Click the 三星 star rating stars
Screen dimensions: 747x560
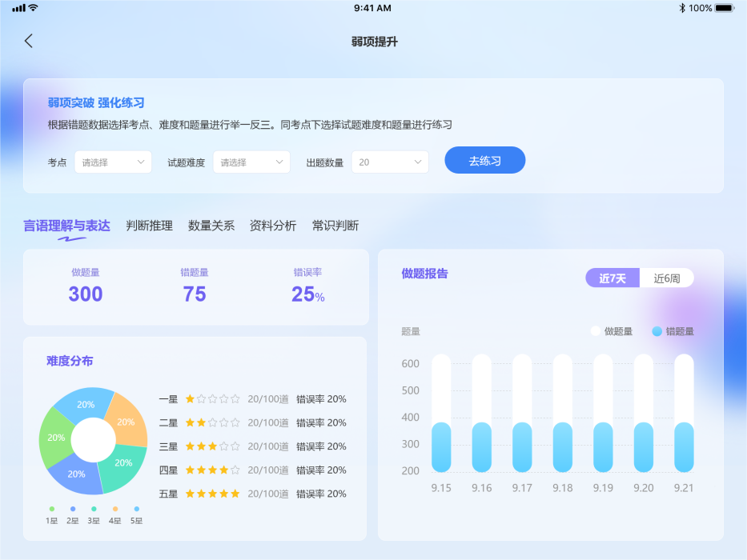212,446
